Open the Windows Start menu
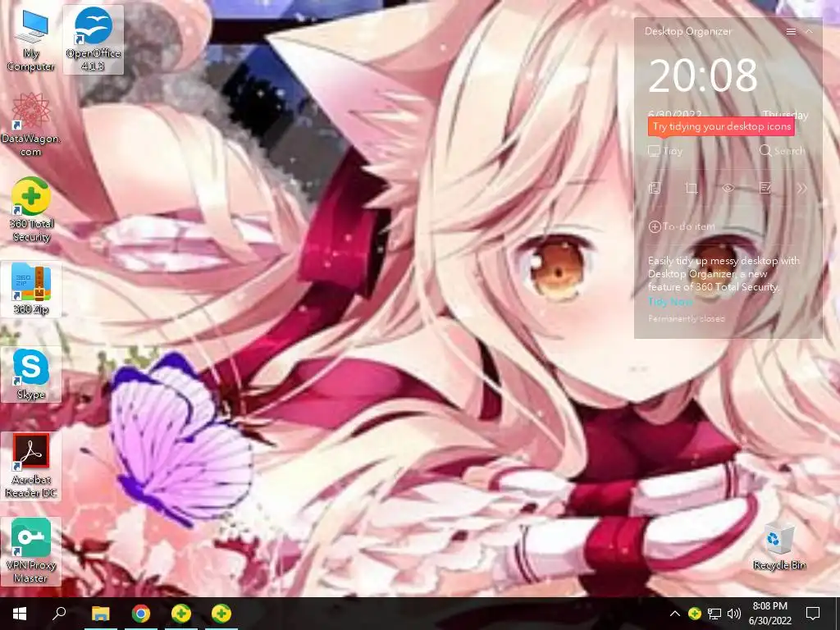 [20, 614]
